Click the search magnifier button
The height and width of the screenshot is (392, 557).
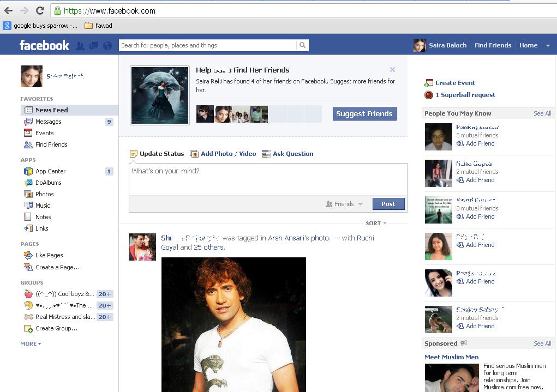[303, 45]
